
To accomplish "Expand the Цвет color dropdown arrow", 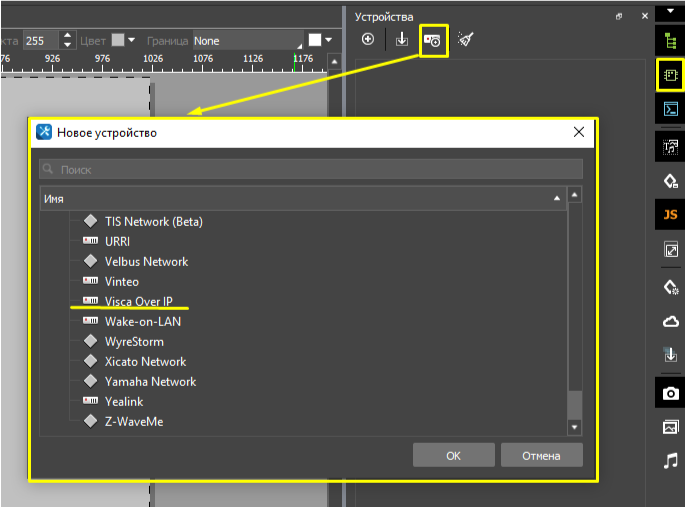I will click(132, 41).
